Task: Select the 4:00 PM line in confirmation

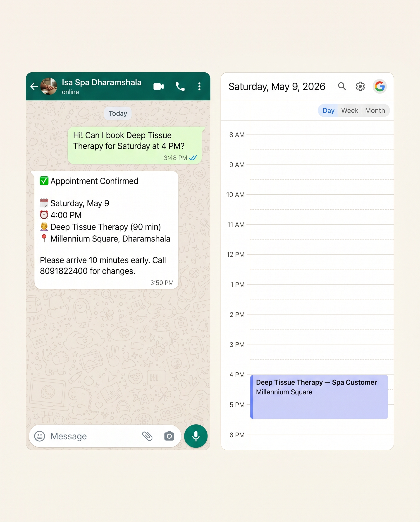Action: (x=66, y=215)
